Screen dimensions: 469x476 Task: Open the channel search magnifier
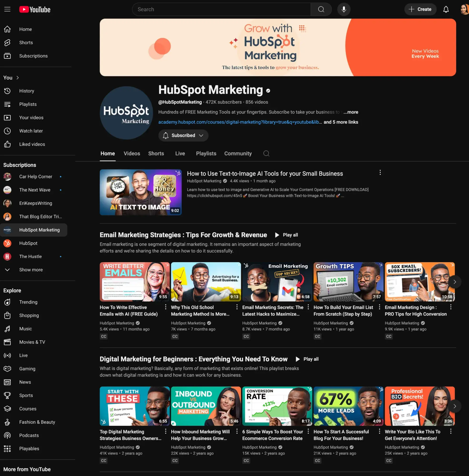266,153
